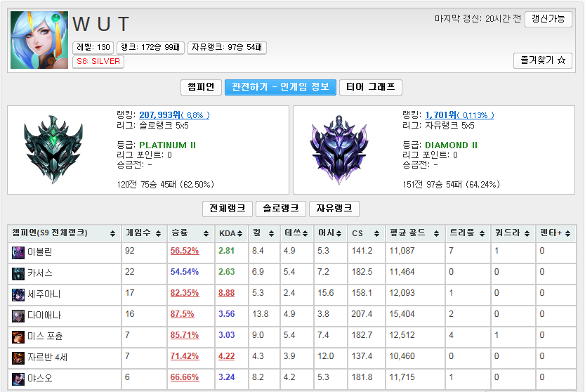Sort by 펜타+ column
The image size is (585, 392).
coord(556,233)
